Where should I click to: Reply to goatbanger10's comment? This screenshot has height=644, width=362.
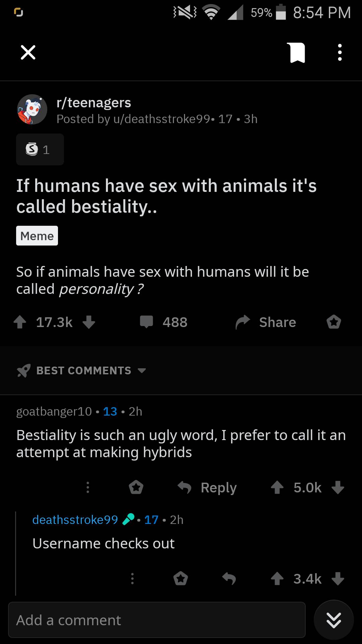208,487
